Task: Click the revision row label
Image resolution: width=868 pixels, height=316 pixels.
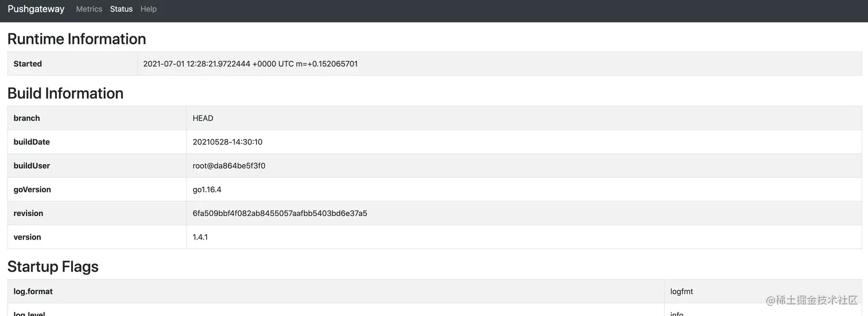Action: [x=29, y=213]
